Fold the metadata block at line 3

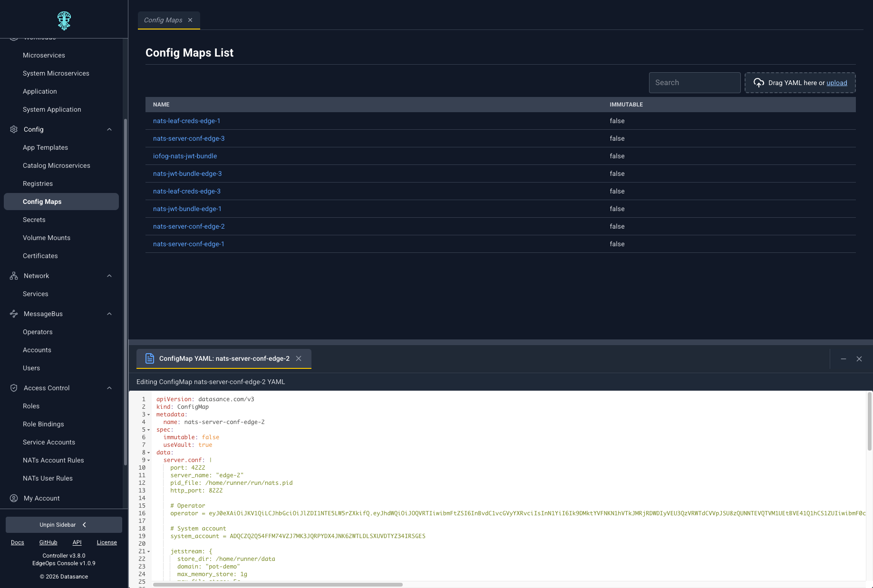149,414
